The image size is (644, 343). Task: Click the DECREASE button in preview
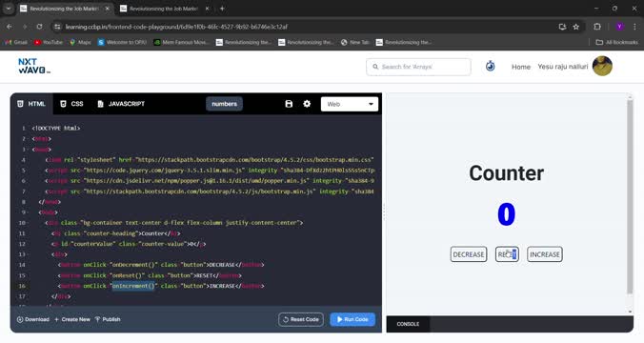[x=469, y=254]
